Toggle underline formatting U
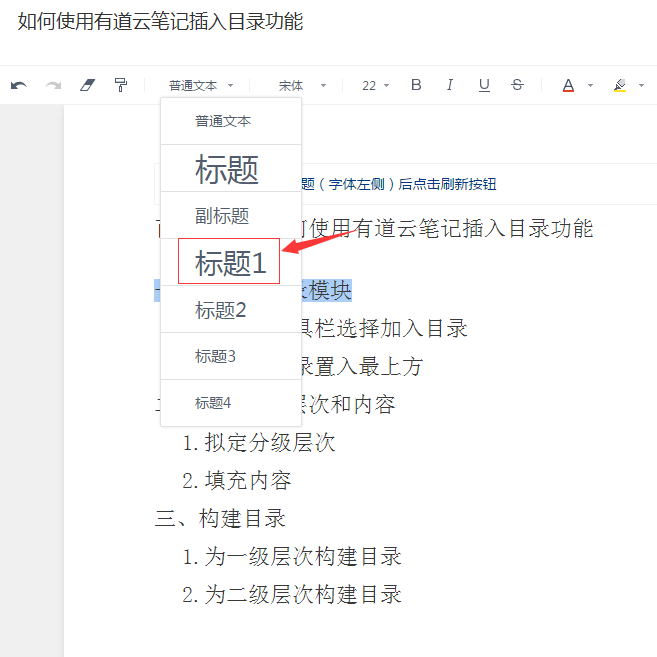657x657 pixels. (x=484, y=85)
